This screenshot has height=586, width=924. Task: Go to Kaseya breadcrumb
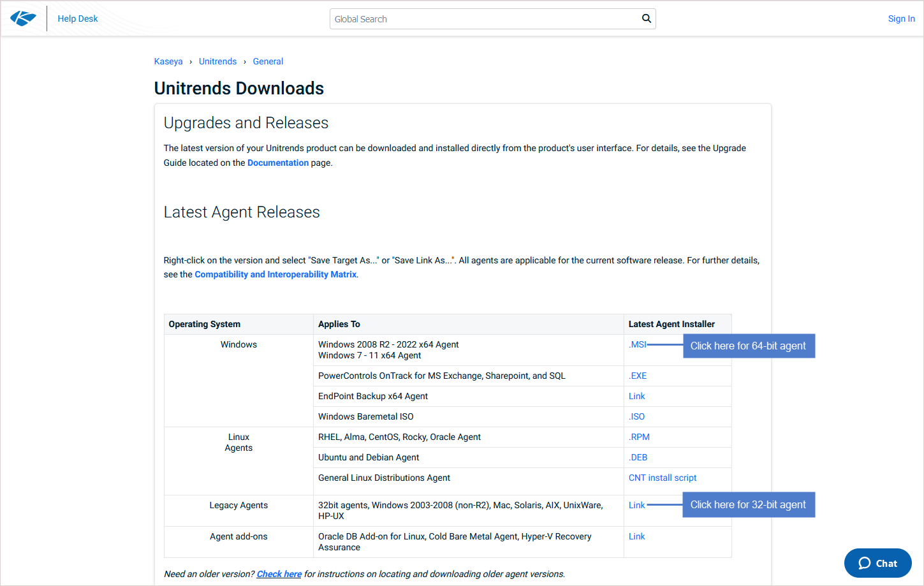(x=168, y=61)
